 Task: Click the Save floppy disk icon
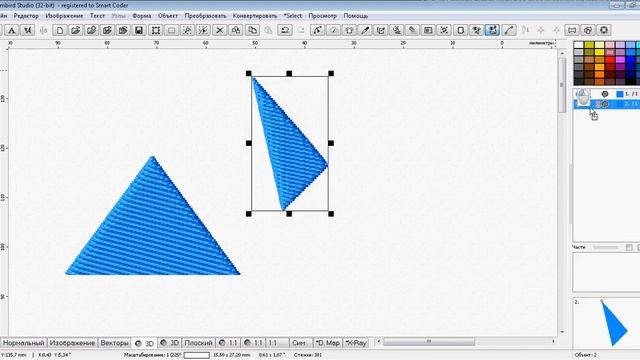139,30
